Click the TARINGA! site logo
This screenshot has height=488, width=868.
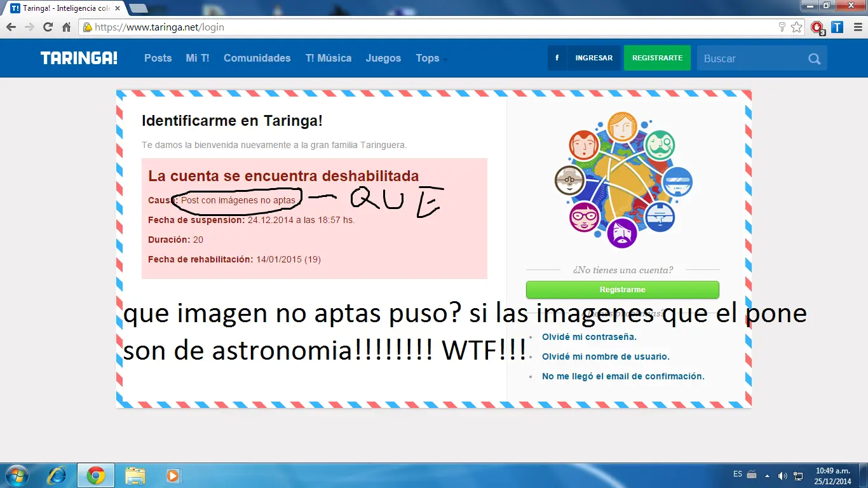pyautogui.click(x=79, y=58)
